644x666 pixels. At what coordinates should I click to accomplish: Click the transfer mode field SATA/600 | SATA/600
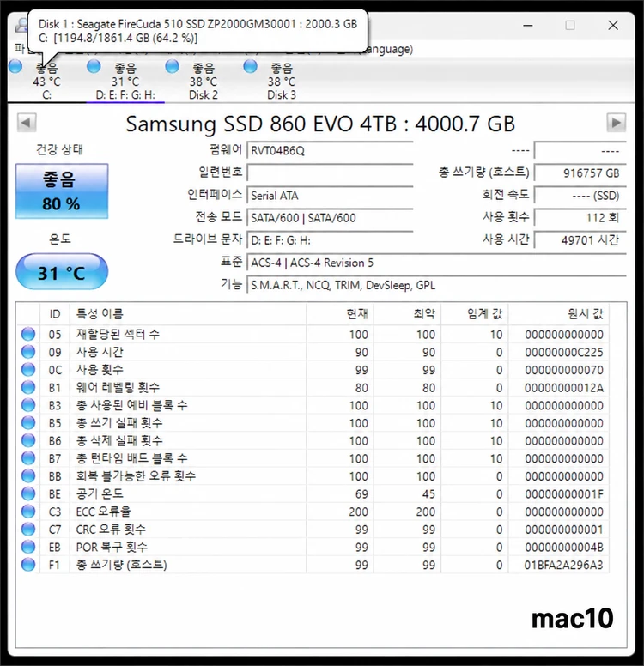(330, 218)
